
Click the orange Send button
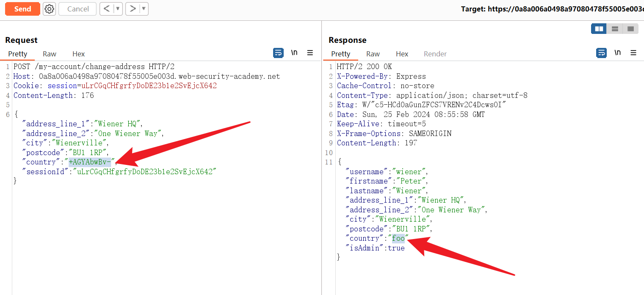pyautogui.click(x=22, y=9)
